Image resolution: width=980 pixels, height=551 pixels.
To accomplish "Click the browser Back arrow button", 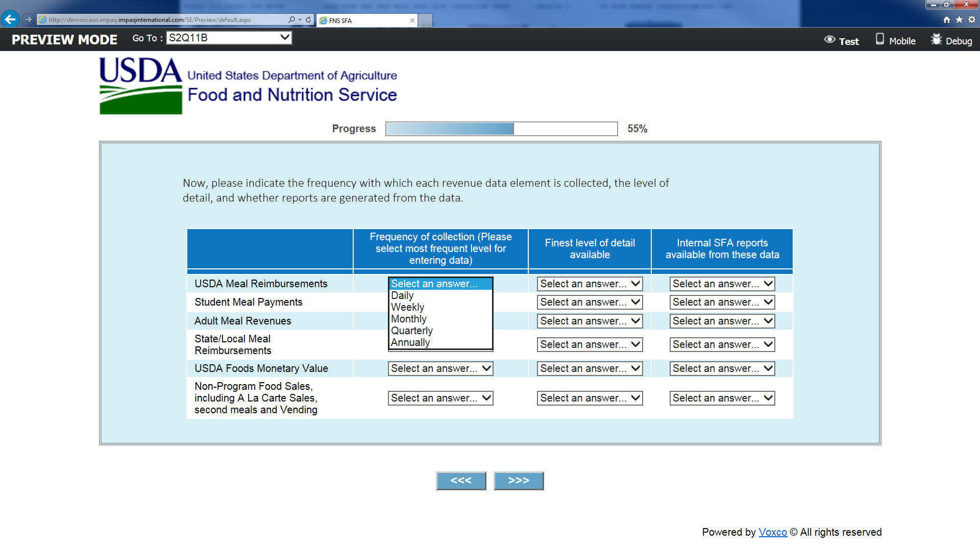I will [10, 19].
